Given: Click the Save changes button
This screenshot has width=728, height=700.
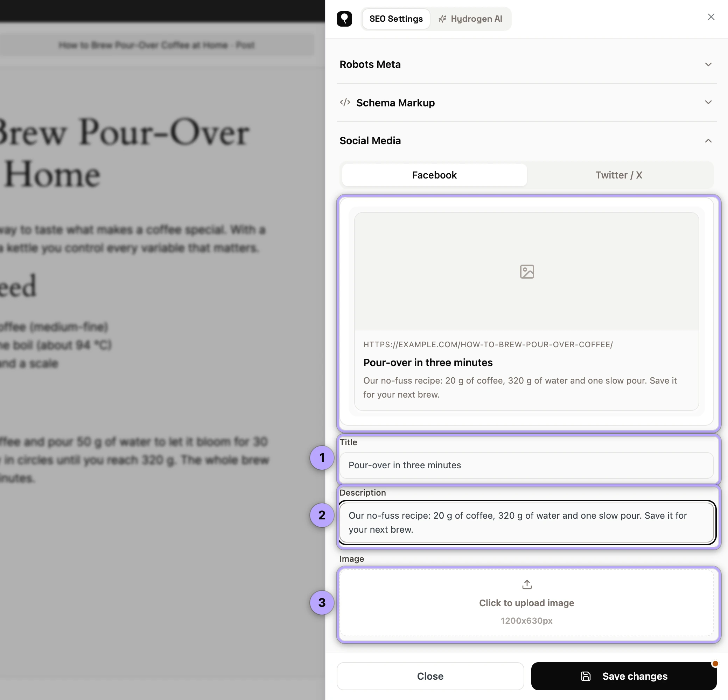Looking at the screenshot, I should (624, 676).
